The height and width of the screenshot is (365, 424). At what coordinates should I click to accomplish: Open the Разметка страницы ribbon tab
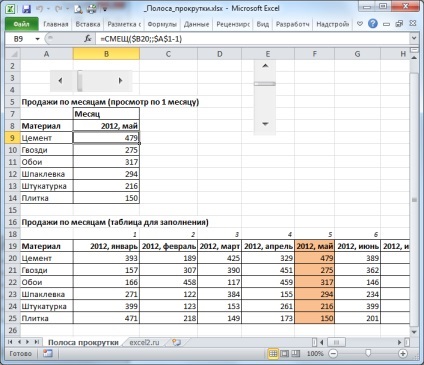(124, 24)
